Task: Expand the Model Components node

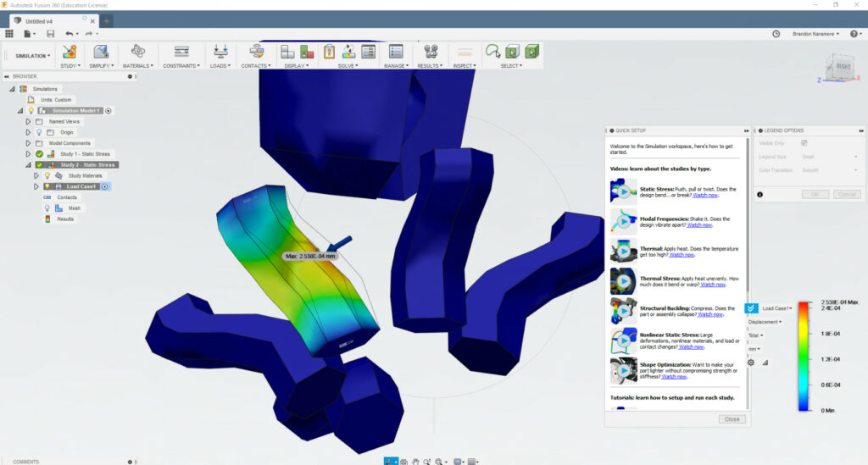Action: pyautogui.click(x=28, y=143)
